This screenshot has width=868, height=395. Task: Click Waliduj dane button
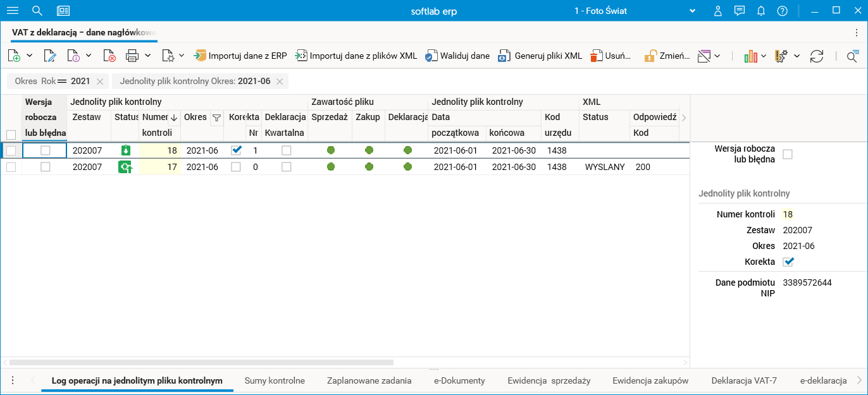[x=457, y=56]
